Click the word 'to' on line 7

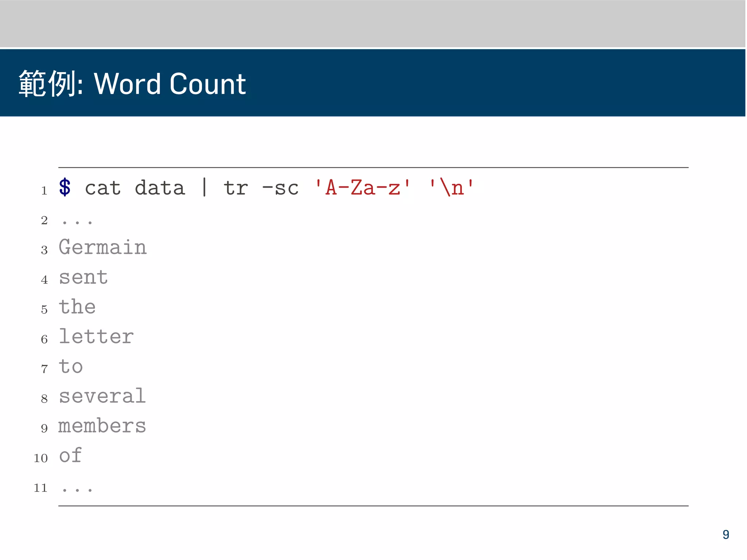click(x=71, y=366)
